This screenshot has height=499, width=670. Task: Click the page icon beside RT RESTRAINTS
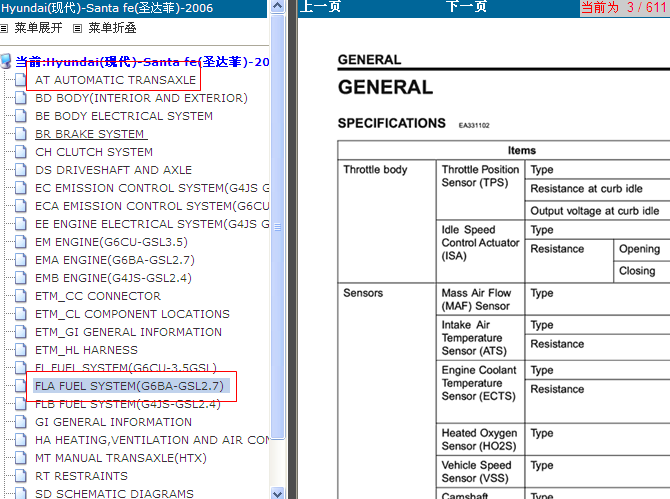point(21,476)
